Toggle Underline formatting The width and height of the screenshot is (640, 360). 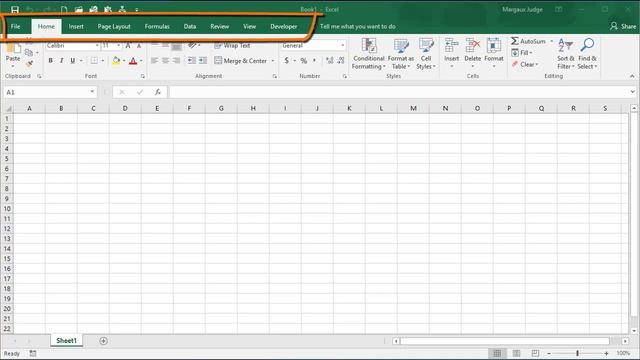pyautogui.click(x=73, y=61)
